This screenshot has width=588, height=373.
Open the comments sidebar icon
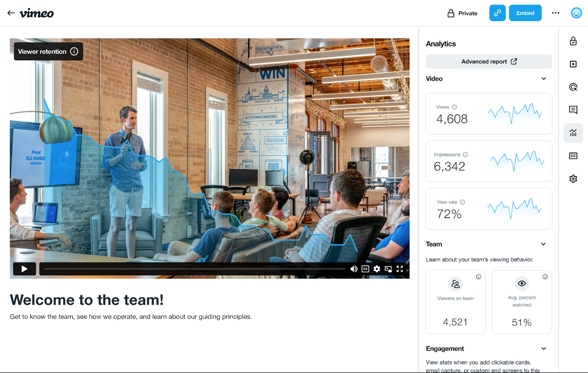pyautogui.click(x=573, y=110)
